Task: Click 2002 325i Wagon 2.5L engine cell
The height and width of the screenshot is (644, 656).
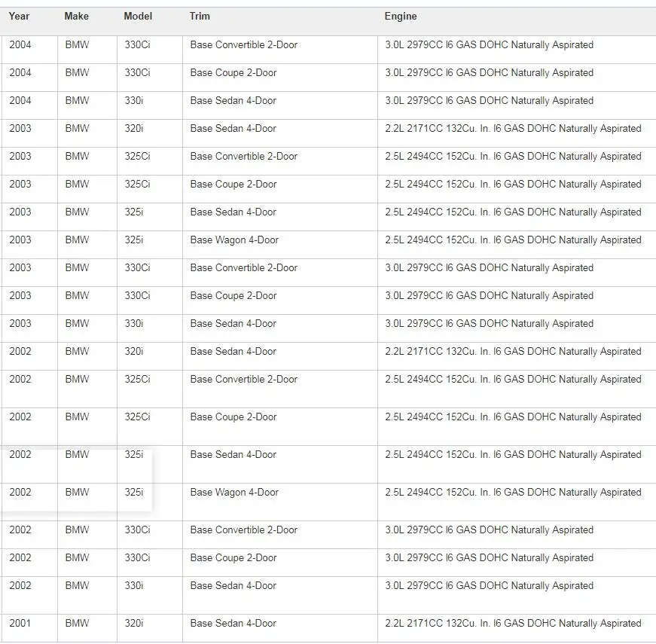Action: (x=517, y=502)
